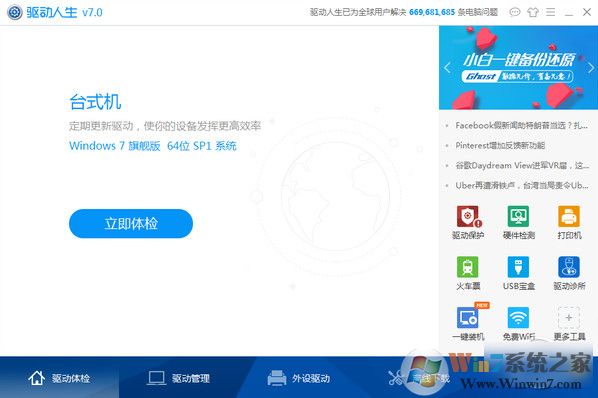This screenshot has height=398, width=598.
Task: Minimize the 驱动人生 window
Action: pyautogui.click(x=569, y=13)
